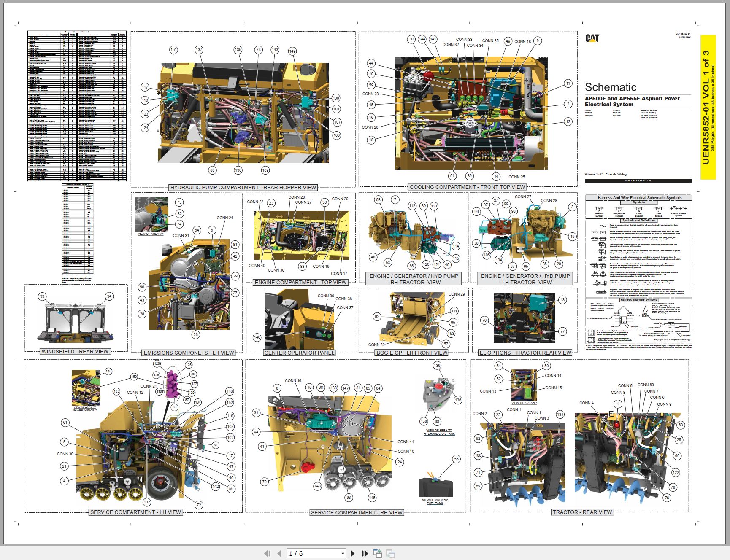Click 'CONN 29' label in bogie view
Viewport: 730px width, 560px height.
[457, 294]
